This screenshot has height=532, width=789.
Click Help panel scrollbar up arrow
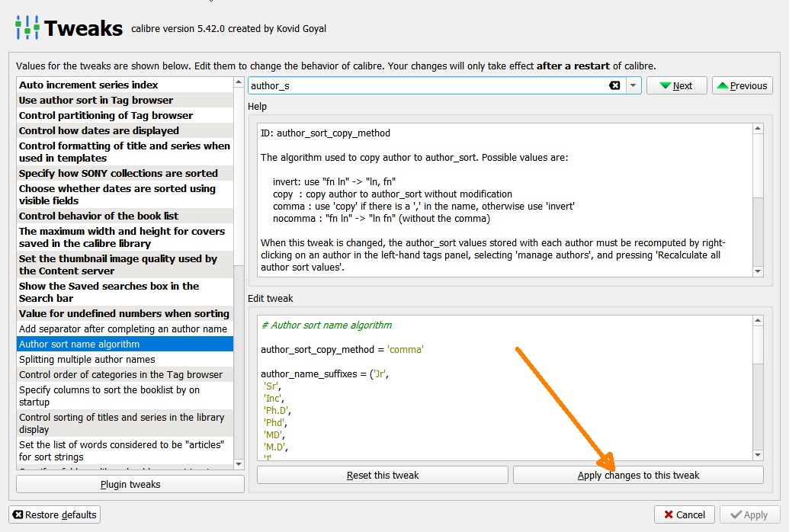click(x=758, y=129)
